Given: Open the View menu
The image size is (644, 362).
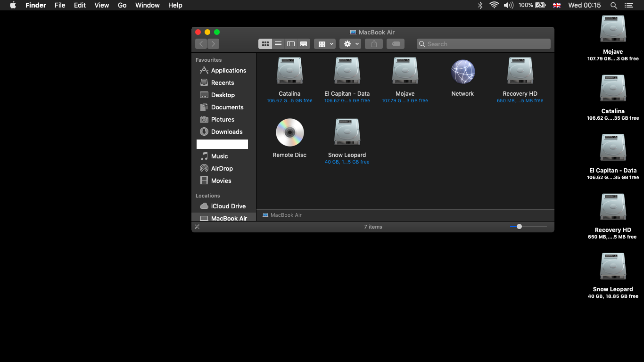Looking at the screenshot, I should (101, 5).
